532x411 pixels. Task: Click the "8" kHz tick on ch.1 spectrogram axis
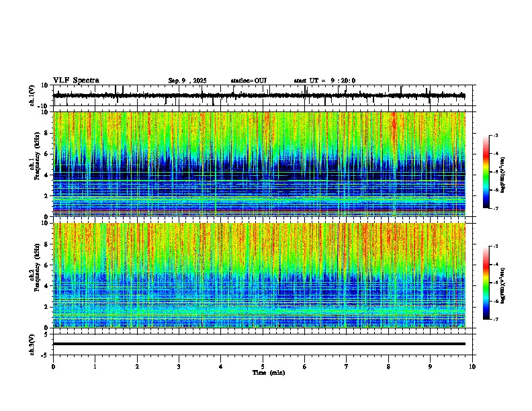pyautogui.click(x=47, y=133)
